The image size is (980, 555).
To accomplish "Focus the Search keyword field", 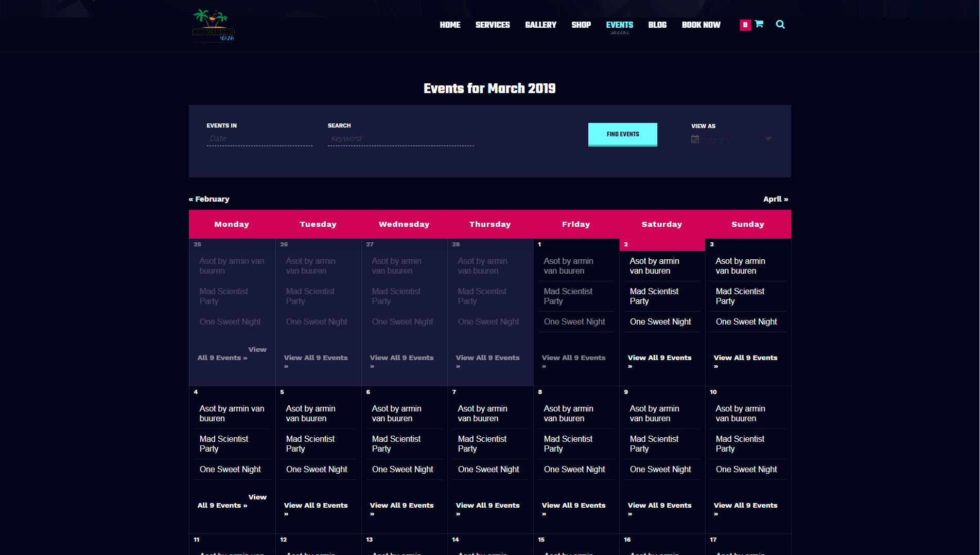I will pos(401,138).
